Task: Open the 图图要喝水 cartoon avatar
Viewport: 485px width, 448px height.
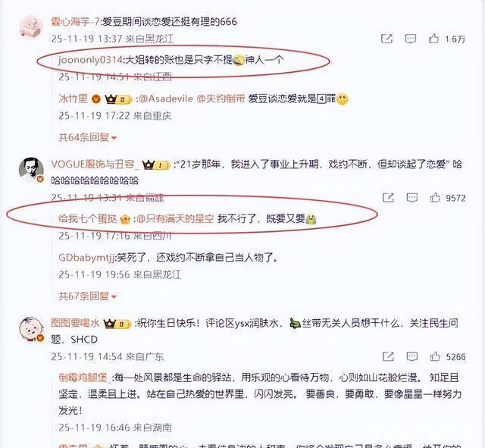Action: coord(31,329)
